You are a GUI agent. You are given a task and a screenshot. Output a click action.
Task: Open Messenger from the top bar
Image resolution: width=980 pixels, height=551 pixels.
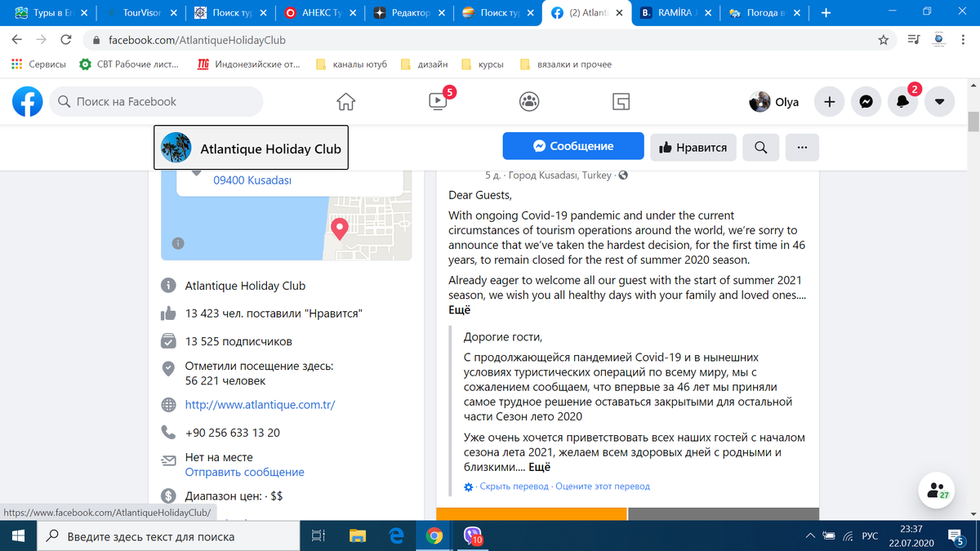(866, 102)
